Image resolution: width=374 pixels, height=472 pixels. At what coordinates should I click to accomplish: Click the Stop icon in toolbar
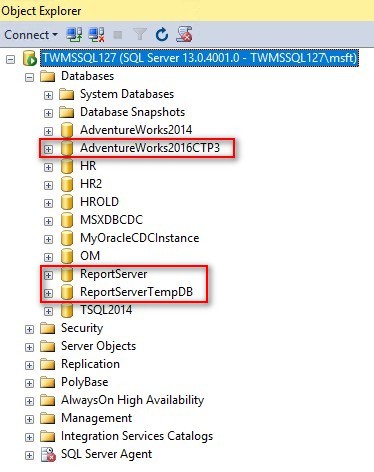click(118, 35)
